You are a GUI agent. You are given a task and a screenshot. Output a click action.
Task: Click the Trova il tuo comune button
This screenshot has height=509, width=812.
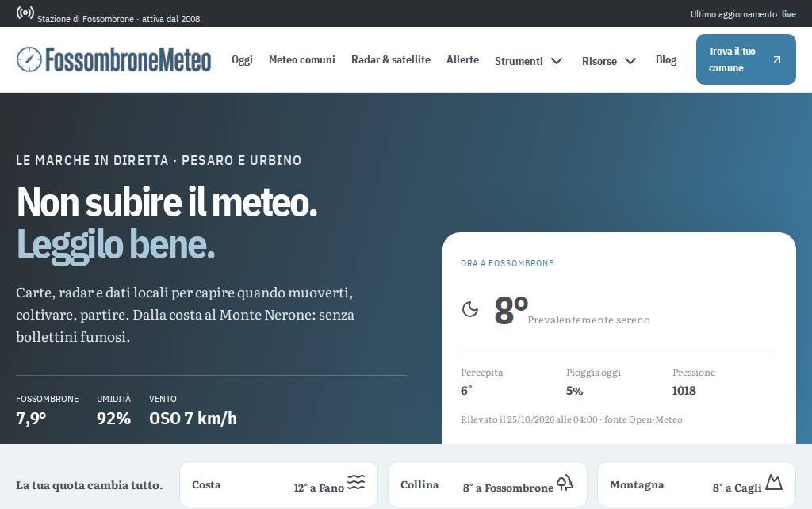[x=745, y=59]
